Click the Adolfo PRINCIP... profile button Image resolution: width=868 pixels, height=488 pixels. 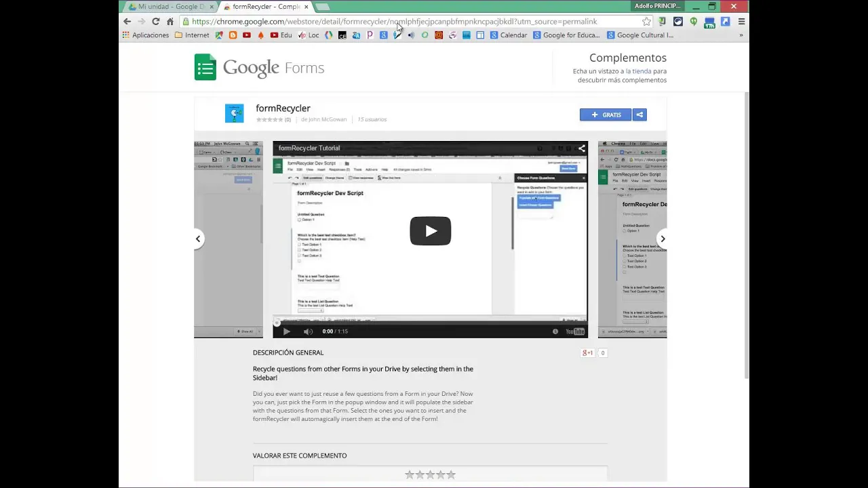(658, 6)
